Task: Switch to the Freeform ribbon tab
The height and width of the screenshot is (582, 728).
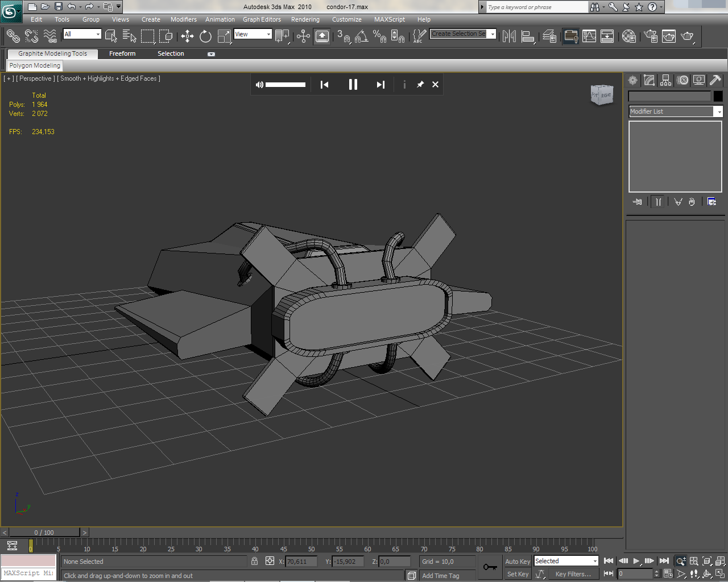Action: 122,53
